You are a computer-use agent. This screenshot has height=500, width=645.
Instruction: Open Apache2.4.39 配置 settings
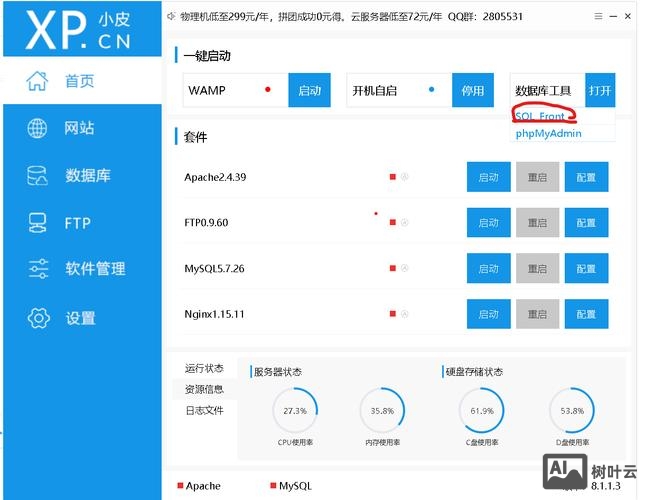(x=586, y=177)
